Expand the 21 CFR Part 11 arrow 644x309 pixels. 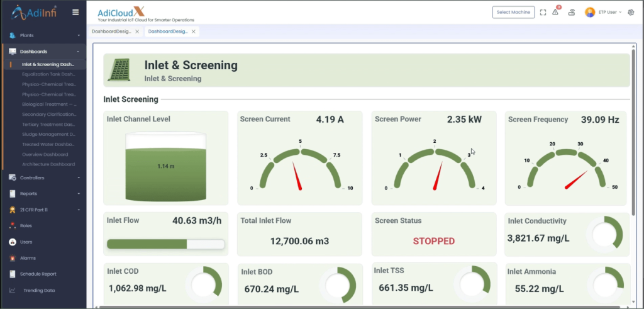[x=79, y=210]
